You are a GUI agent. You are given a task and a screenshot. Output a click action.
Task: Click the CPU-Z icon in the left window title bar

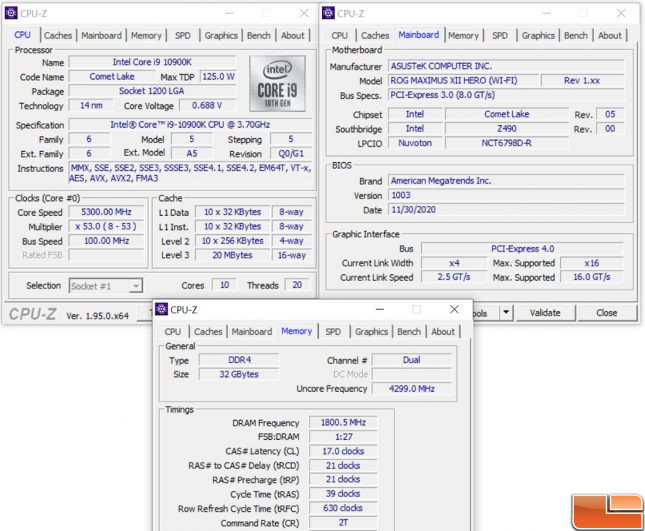coord(11,13)
